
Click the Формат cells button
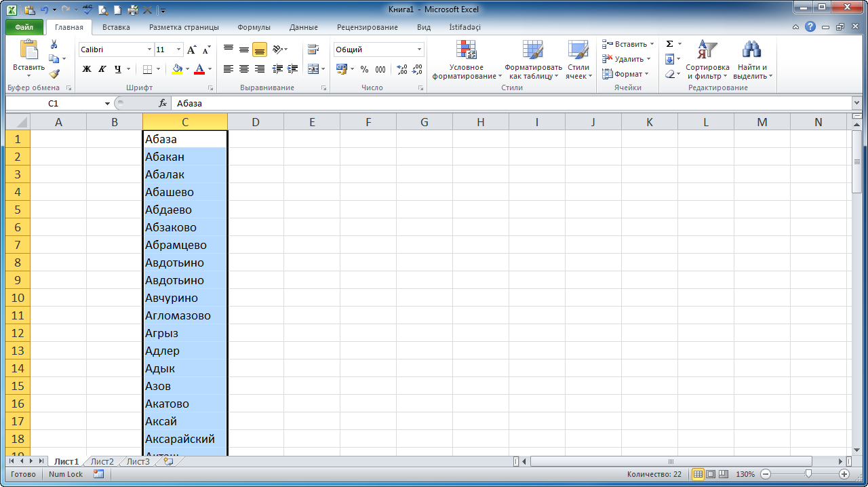626,74
